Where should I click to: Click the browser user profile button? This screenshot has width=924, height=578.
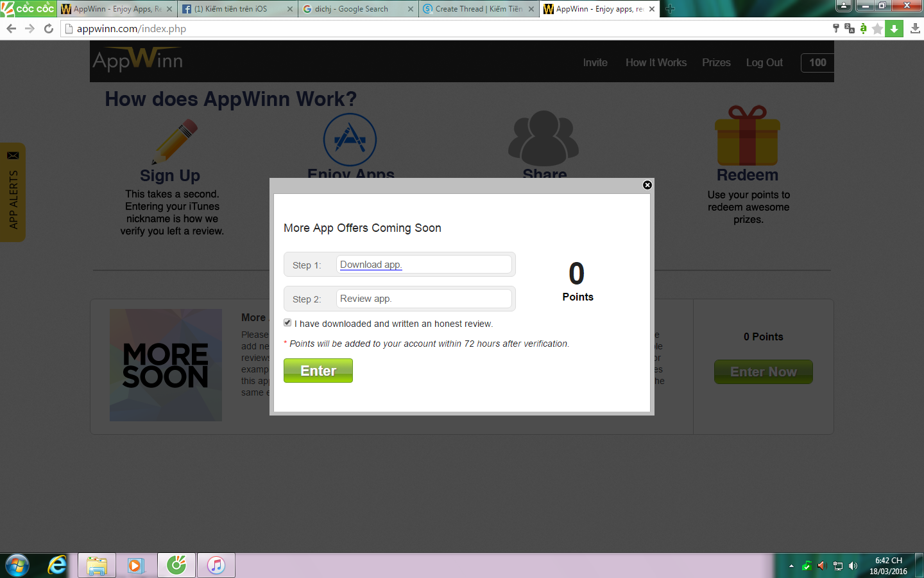pyautogui.click(x=843, y=6)
